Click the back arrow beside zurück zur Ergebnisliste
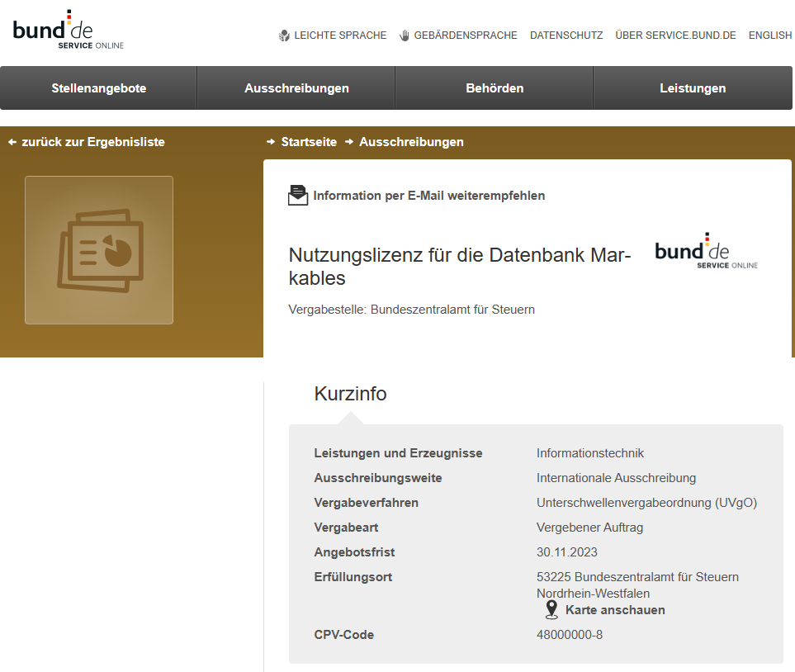Screen dimensions: 795x672 point(12,142)
